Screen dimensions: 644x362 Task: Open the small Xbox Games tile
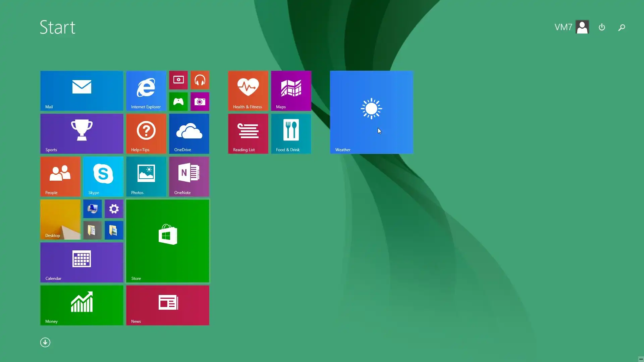178,102
